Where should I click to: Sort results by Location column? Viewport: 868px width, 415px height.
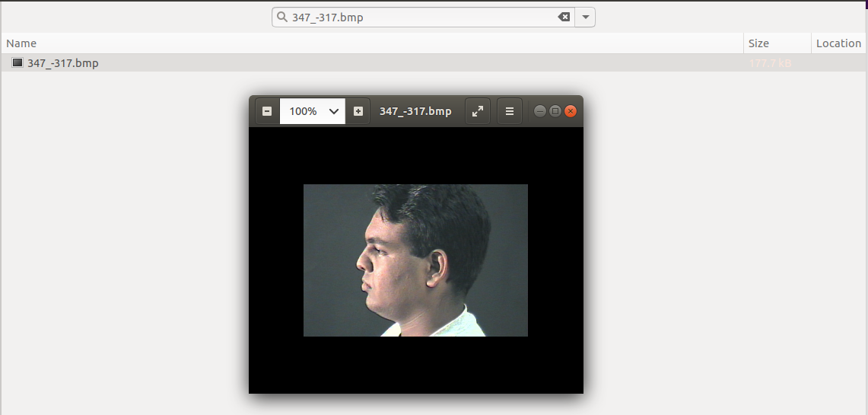pyautogui.click(x=838, y=43)
